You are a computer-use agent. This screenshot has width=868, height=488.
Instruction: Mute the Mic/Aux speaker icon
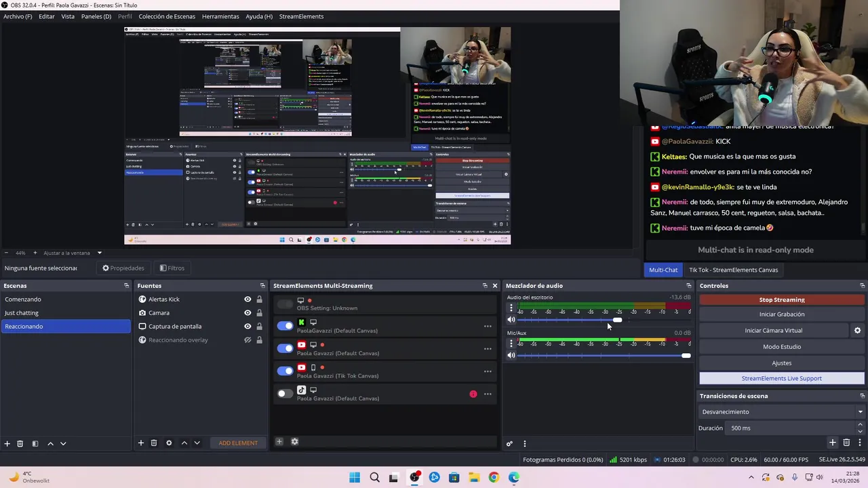pyautogui.click(x=511, y=355)
